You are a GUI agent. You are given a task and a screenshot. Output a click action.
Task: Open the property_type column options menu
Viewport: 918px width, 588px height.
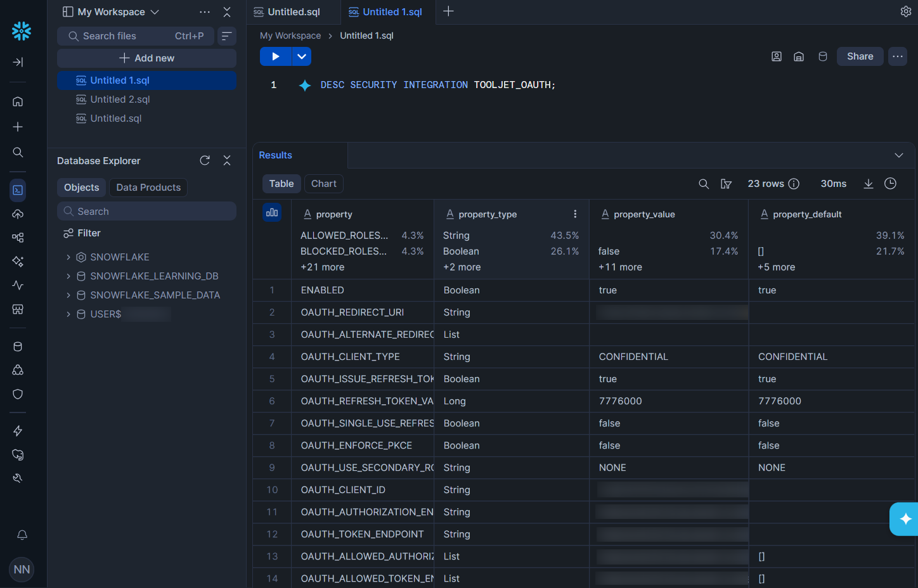[x=575, y=214]
